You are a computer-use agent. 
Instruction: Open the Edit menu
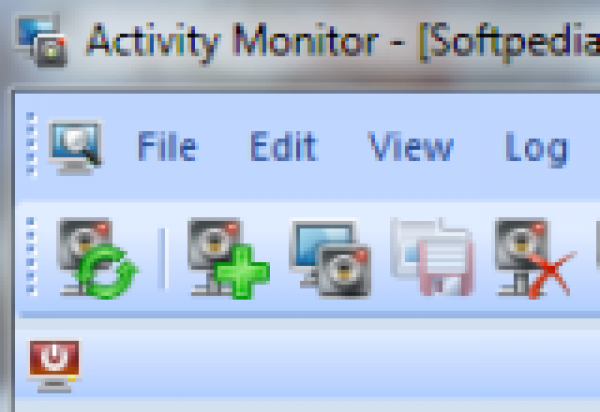coord(284,146)
